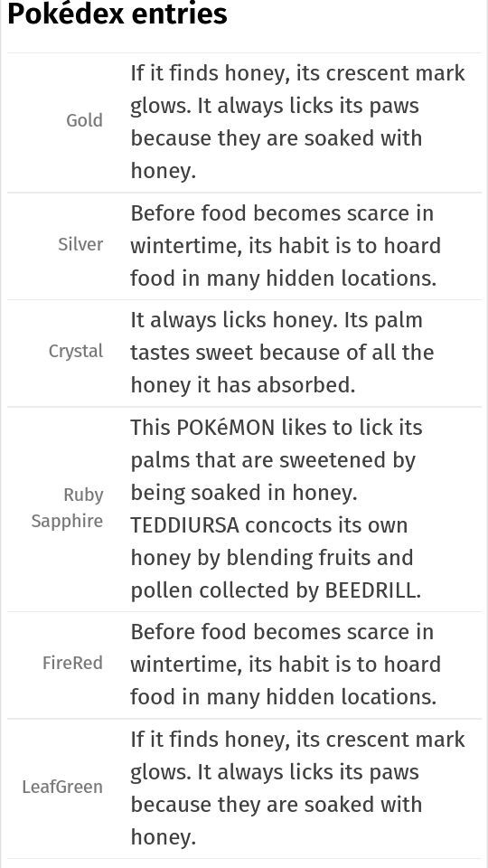
Task: Click the word 'honey.' ending Gold entry
Action: tap(164, 171)
